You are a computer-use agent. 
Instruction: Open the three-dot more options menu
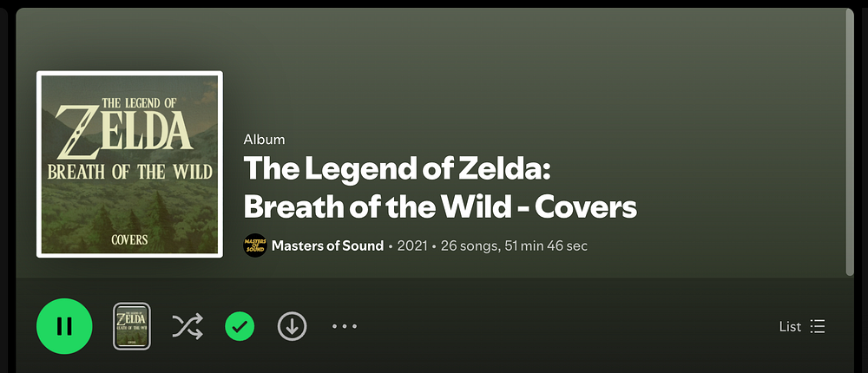tap(345, 326)
